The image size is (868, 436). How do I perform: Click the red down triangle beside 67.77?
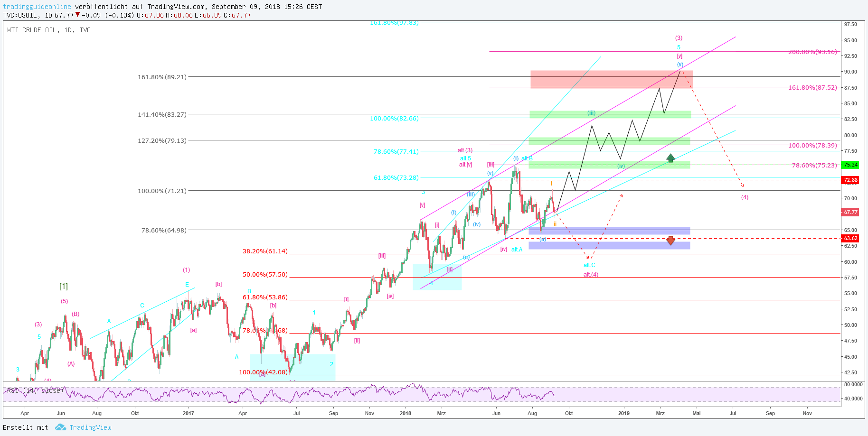click(x=78, y=15)
